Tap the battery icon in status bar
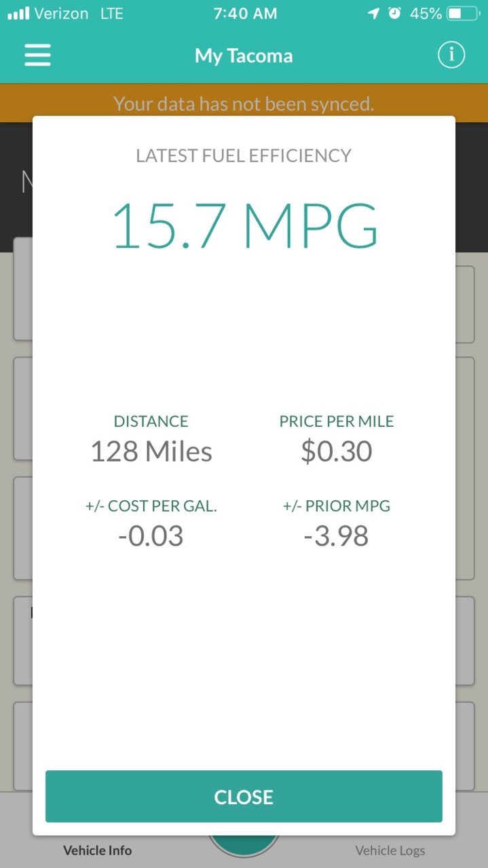 pos(464,13)
